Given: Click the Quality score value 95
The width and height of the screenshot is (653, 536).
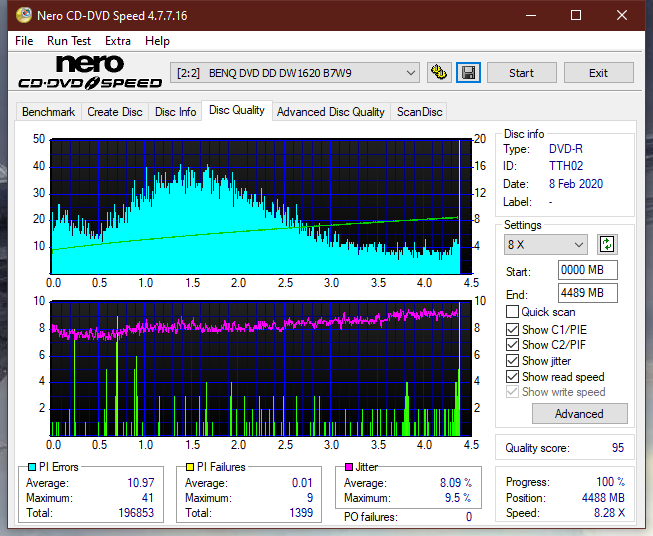Looking at the screenshot, I should coord(618,448).
